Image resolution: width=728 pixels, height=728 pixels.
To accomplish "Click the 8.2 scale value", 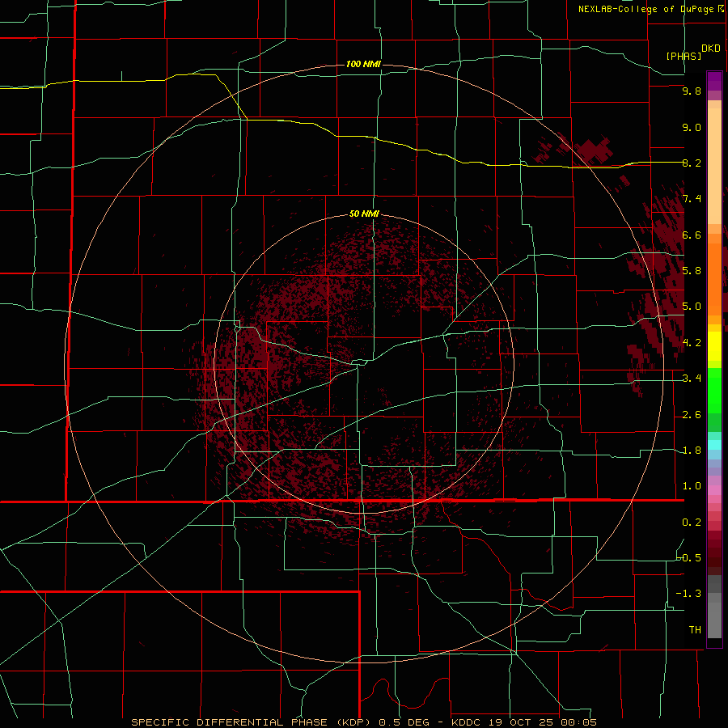I will (x=692, y=163).
